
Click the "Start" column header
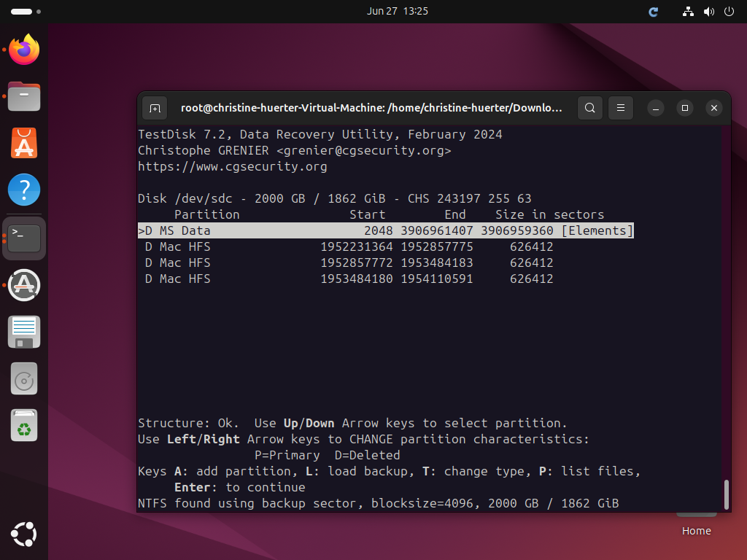(x=368, y=215)
